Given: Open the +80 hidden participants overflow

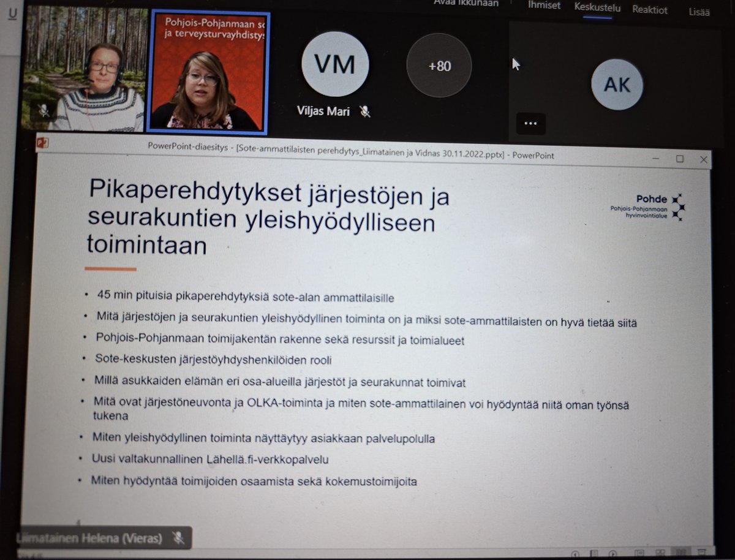Looking at the screenshot, I should [438, 65].
